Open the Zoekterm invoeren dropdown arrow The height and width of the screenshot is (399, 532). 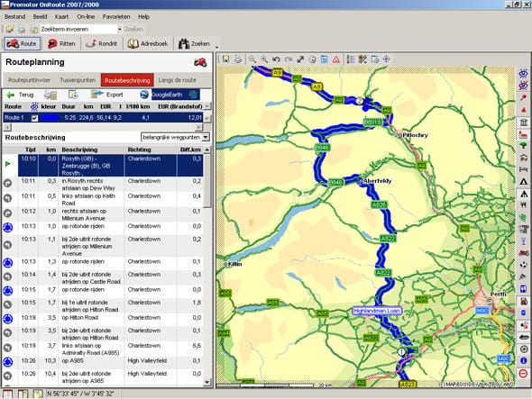point(119,29)
